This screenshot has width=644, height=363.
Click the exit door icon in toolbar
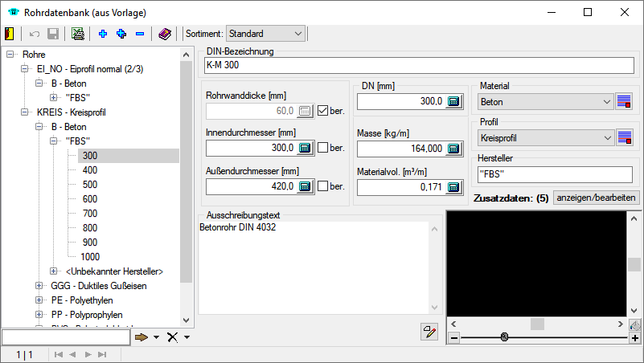pyautogui.click(x=9, y=34)
